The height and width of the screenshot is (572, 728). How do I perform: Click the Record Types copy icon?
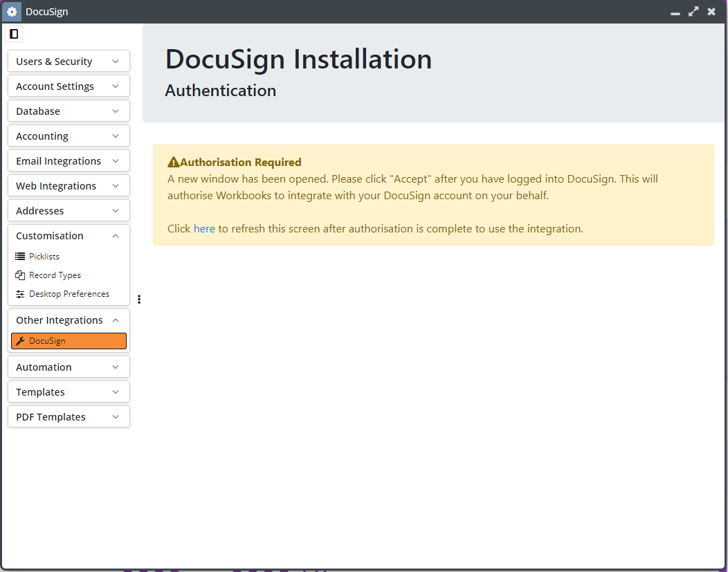(x=20, y=275)
